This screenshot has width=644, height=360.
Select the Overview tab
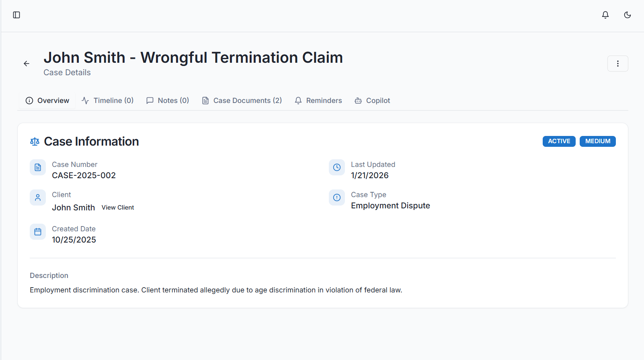[x=47, y=101]
